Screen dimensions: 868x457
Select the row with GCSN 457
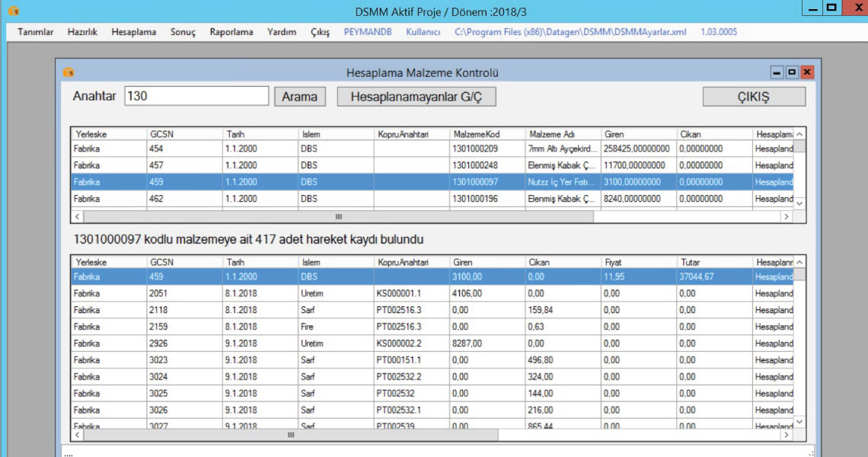tap(432, 165)
